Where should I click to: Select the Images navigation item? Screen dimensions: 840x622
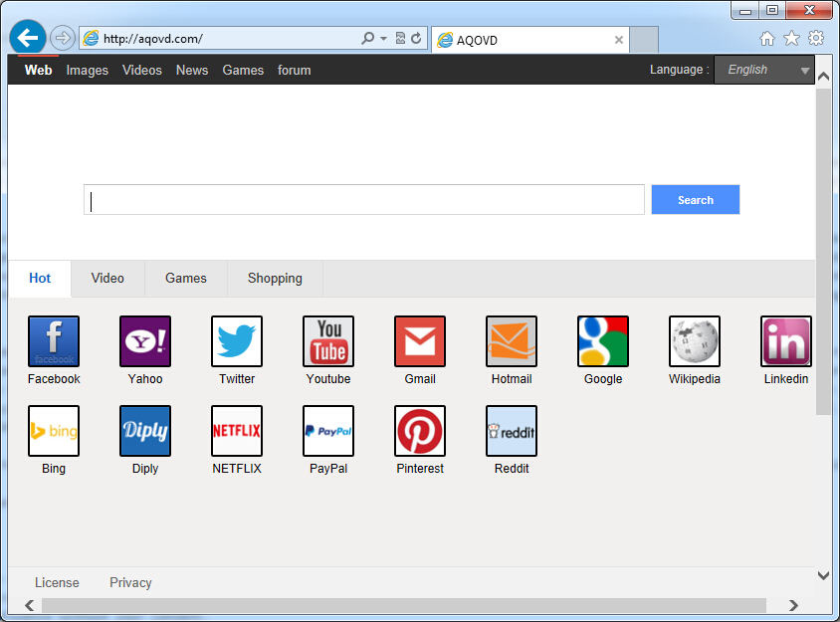[x=88, y=71]
